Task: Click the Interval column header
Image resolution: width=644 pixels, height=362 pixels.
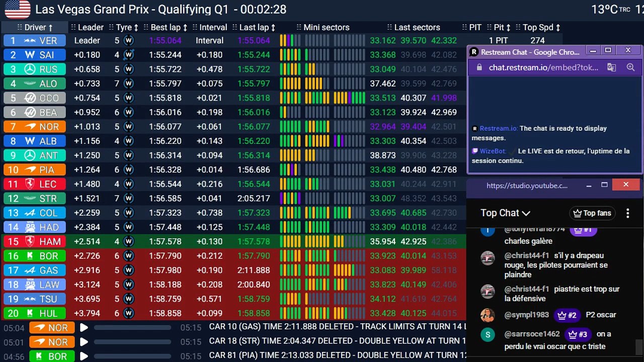Action: click(x=209, y=27)
